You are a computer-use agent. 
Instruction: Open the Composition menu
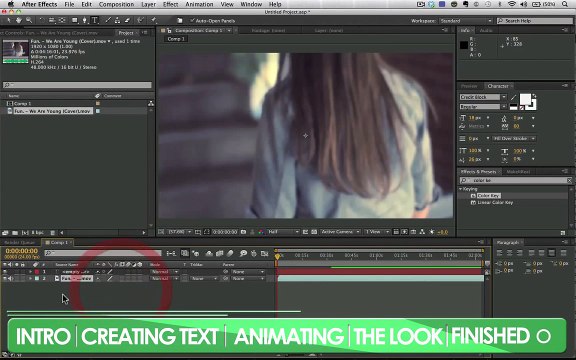[116, 4]
